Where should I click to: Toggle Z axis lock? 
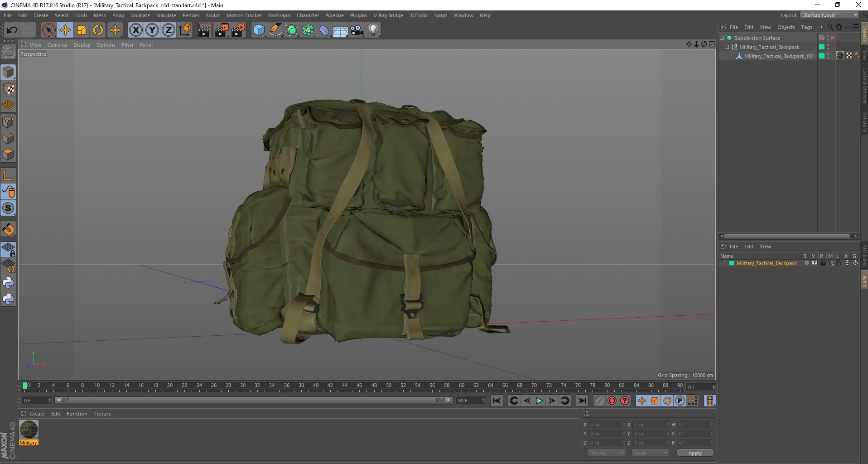(169, 30)
